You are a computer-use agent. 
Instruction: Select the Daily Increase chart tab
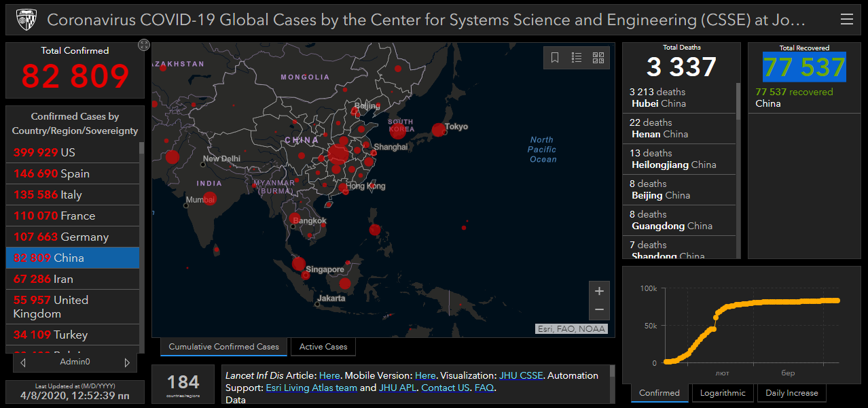pyautogui.click(x=792, y=393)
